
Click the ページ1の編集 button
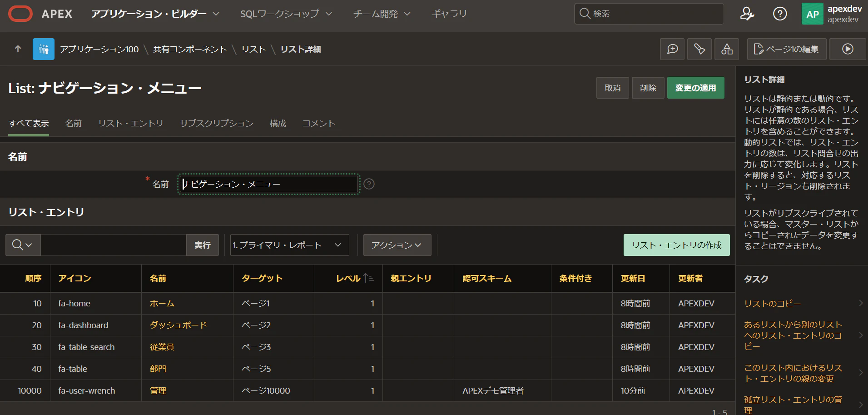pyautogui.click(x=786, y=49)
